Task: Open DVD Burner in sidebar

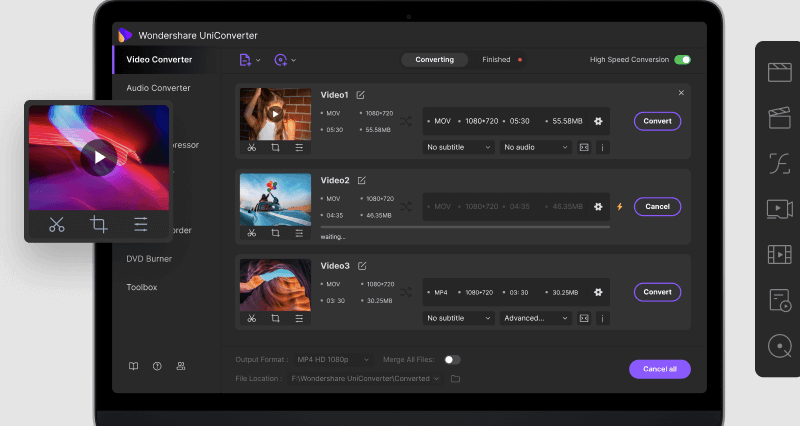Action: coord(149,259)
